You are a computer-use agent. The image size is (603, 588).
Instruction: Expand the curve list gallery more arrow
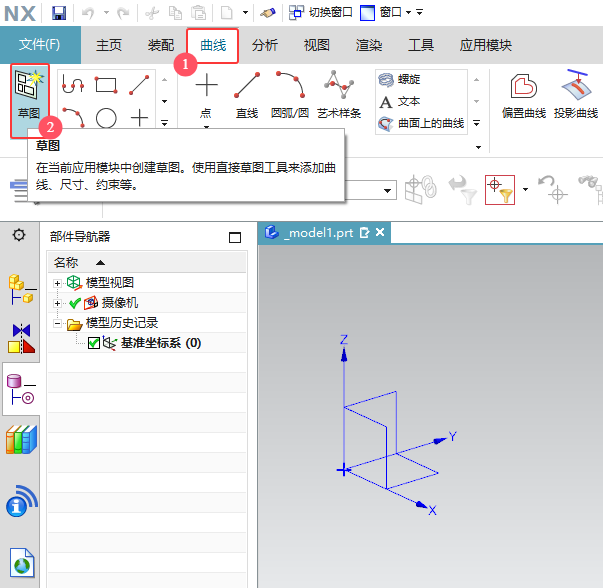click(476, 123)
